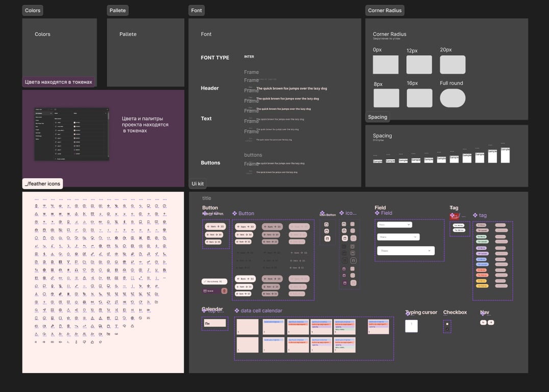
Task: Click the Spacing title inside frame
Action: point(382,136)
